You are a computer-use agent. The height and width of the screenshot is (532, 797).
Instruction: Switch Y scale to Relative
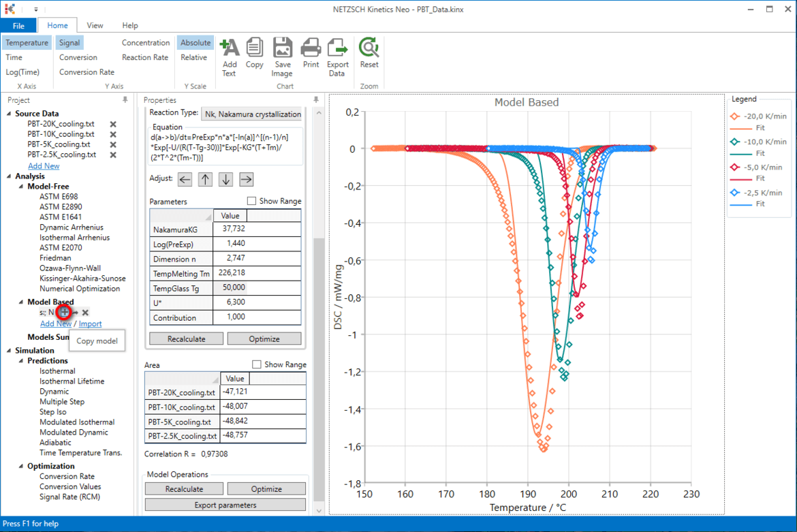click(193, 57)
